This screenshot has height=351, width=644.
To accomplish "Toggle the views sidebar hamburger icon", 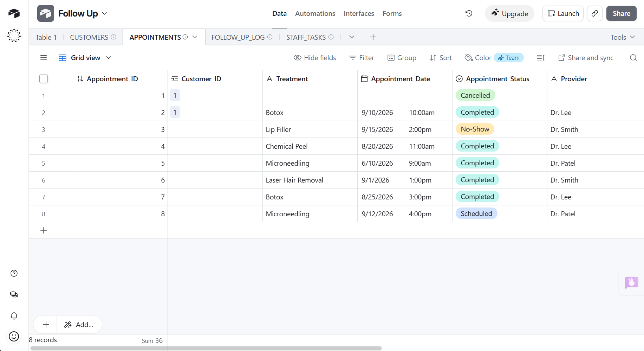I will click(44, 58).
